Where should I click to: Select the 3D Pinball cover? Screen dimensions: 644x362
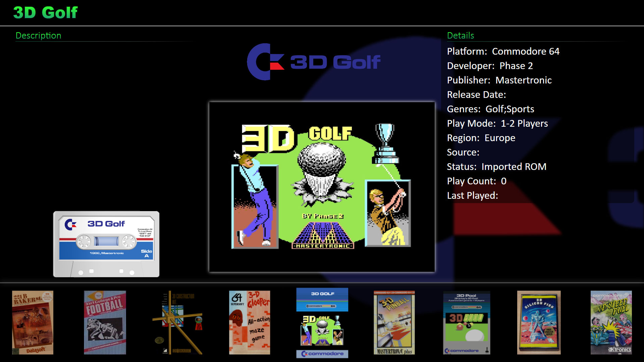click(394, 322)
